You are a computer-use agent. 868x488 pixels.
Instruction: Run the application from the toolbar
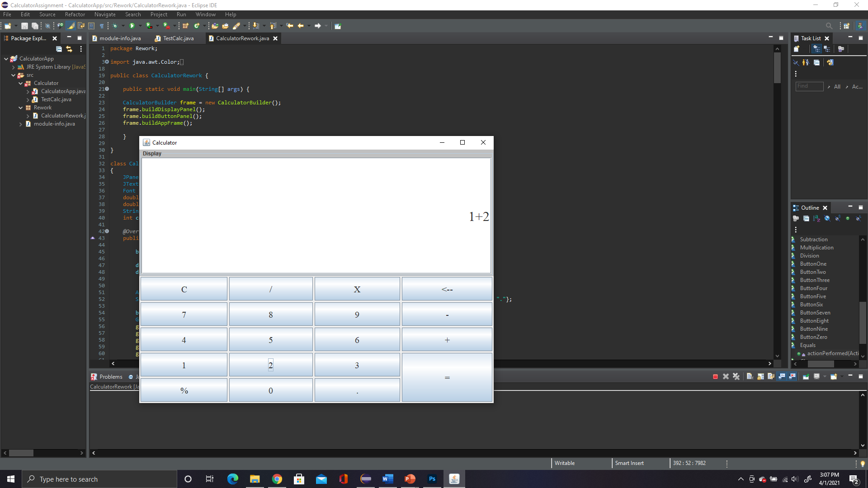132,26
